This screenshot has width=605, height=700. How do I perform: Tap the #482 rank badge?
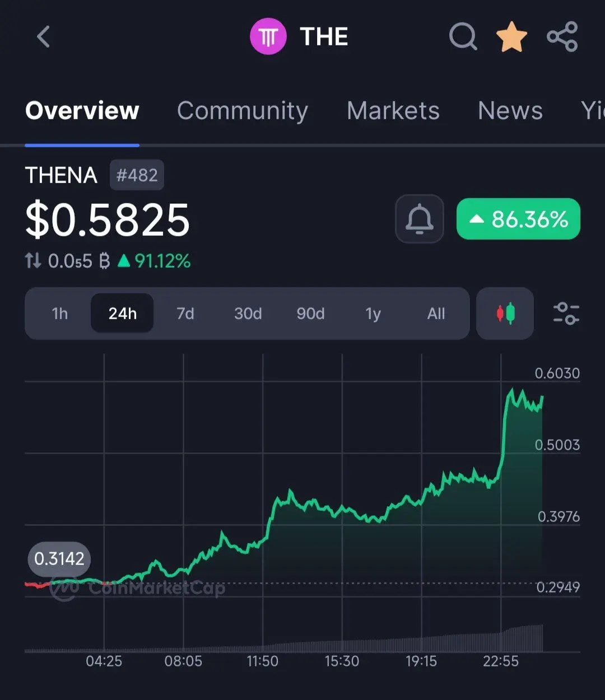(137, 175)
